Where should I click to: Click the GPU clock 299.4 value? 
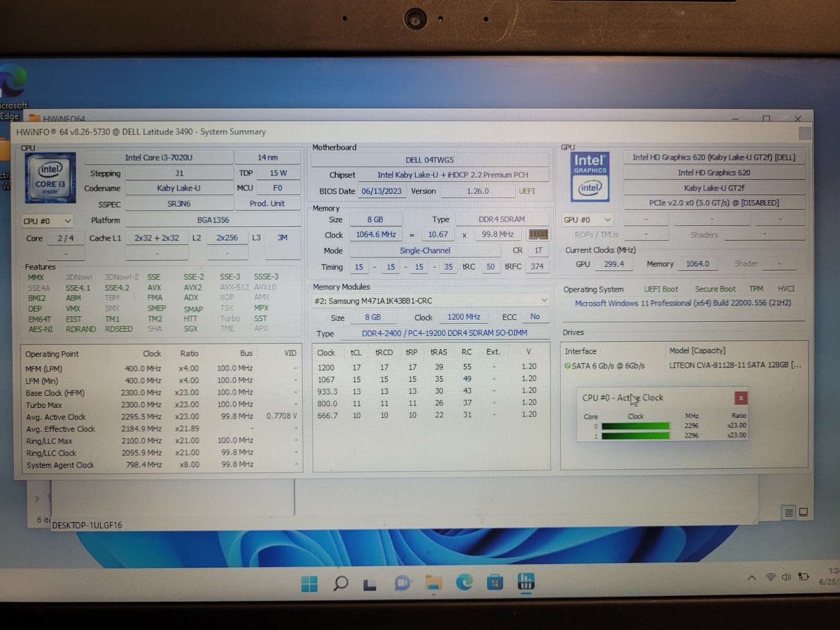[614, 264]
